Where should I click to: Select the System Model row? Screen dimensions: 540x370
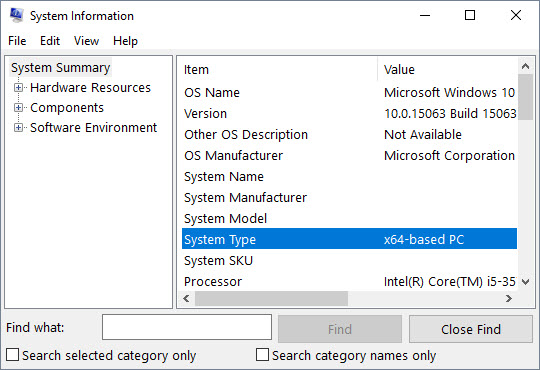pyautogui.click(x=349, y=219)
